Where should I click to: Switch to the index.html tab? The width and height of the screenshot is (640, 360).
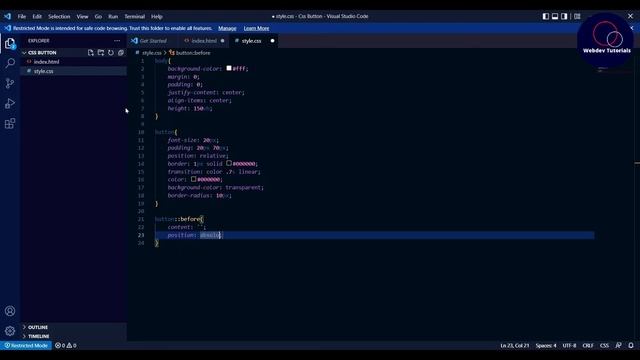[204, 41]
